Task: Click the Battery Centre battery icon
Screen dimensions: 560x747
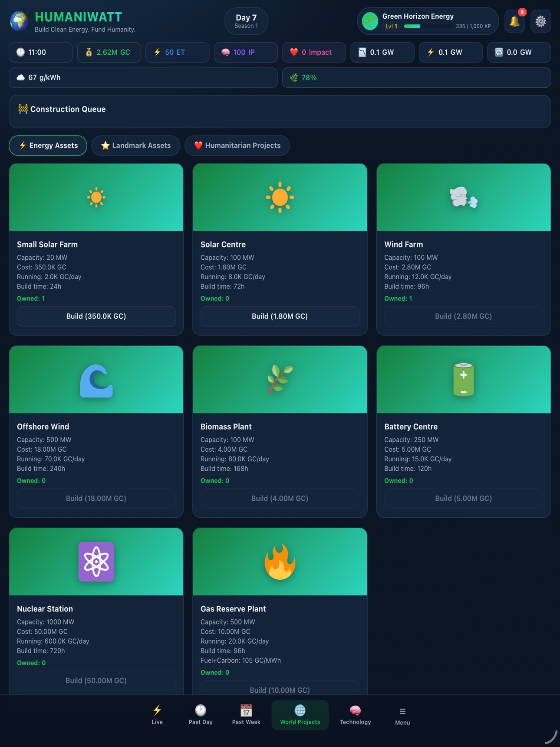Action: point(464,380)
